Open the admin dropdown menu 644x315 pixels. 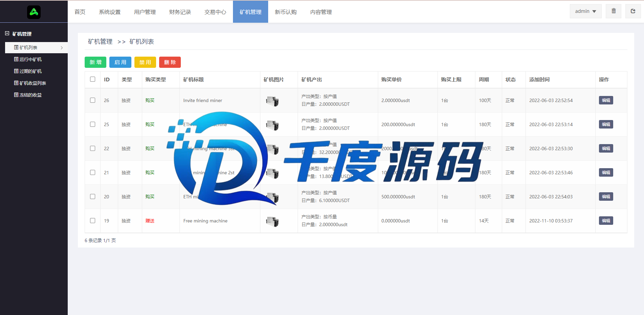pyautogui.click(x=585, y=11)
